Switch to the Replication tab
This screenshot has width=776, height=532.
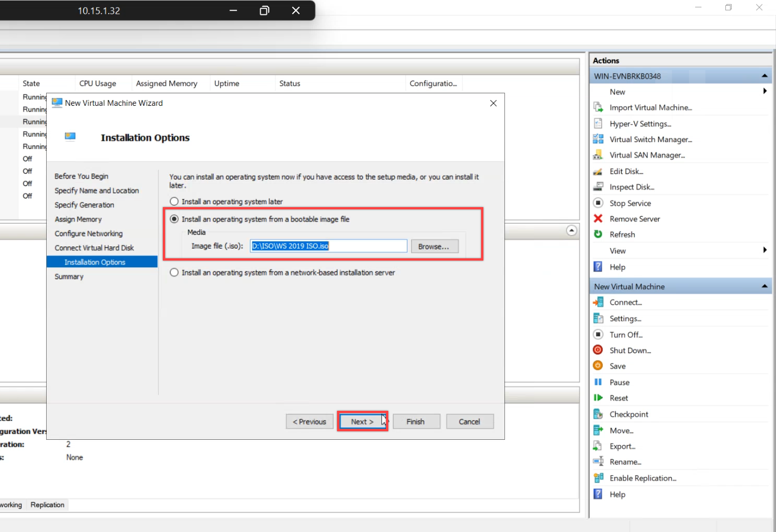pos(47,505)
